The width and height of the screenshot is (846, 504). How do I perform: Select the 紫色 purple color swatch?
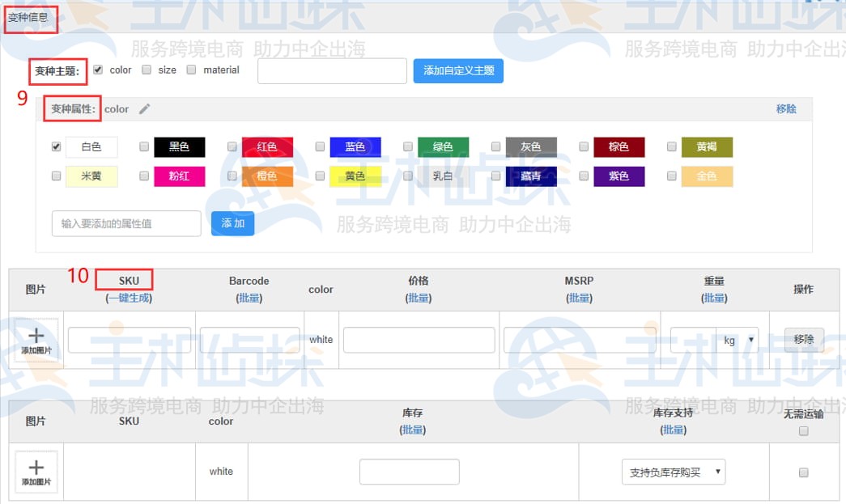point(619,176)
